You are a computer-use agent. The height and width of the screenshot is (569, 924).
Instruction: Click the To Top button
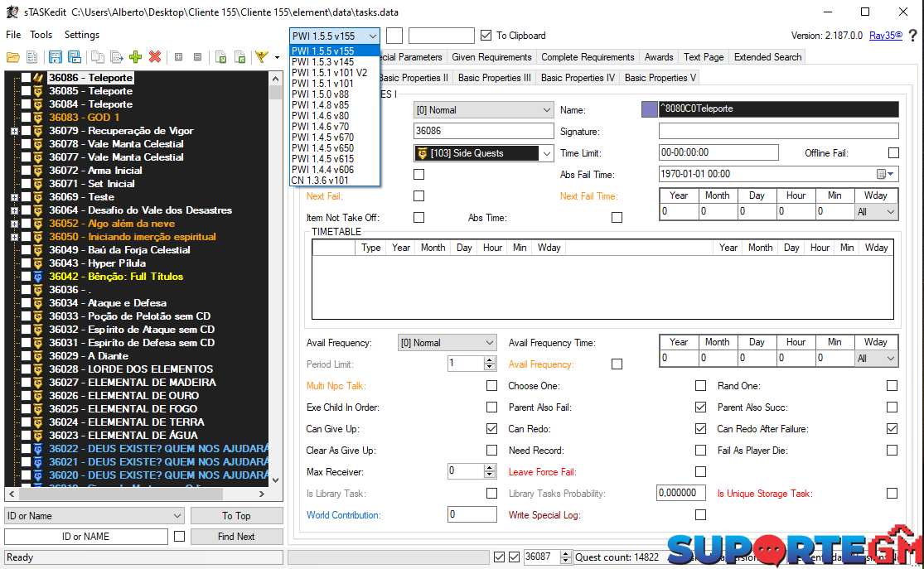click(236, 516)
